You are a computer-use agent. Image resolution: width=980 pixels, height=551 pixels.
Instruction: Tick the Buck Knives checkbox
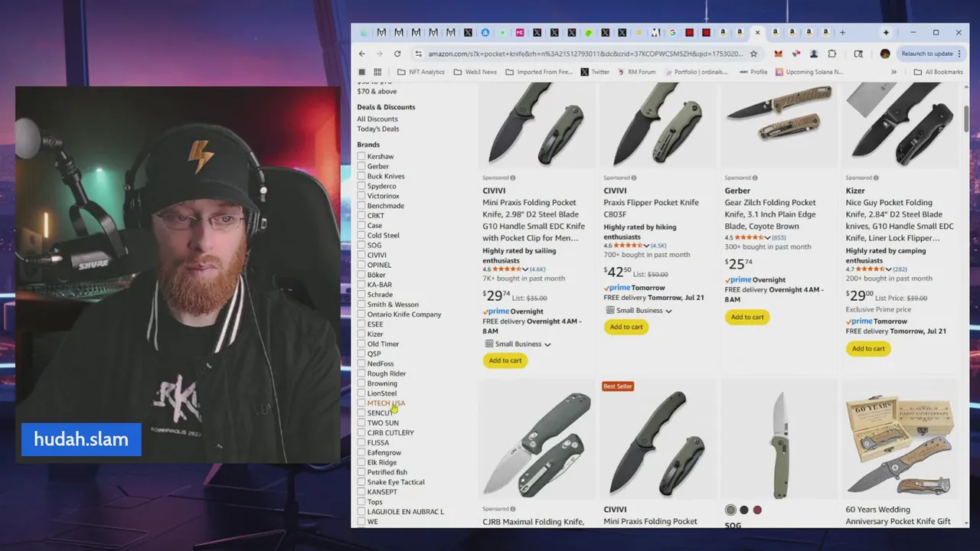[361, 176]
